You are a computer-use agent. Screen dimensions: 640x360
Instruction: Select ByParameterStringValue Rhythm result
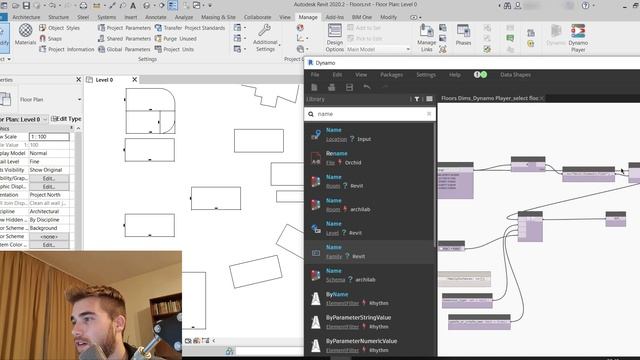[x=369, y=322]
